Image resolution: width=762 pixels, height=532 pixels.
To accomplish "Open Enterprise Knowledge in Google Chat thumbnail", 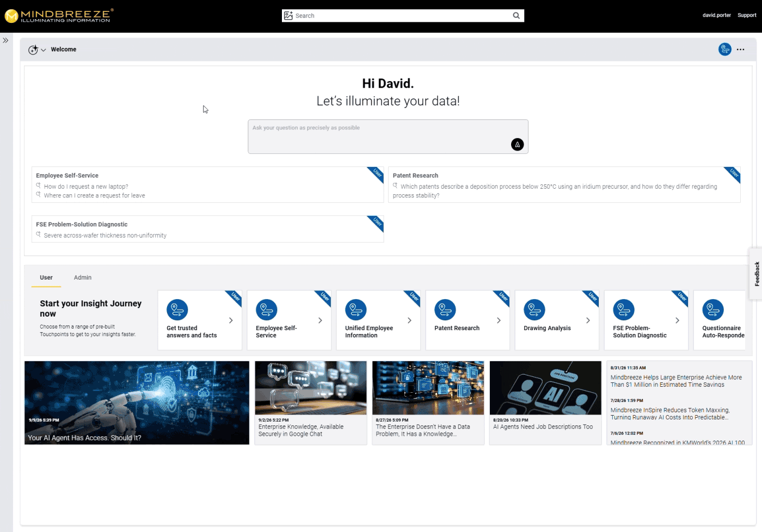I will [x=311, y=388].
